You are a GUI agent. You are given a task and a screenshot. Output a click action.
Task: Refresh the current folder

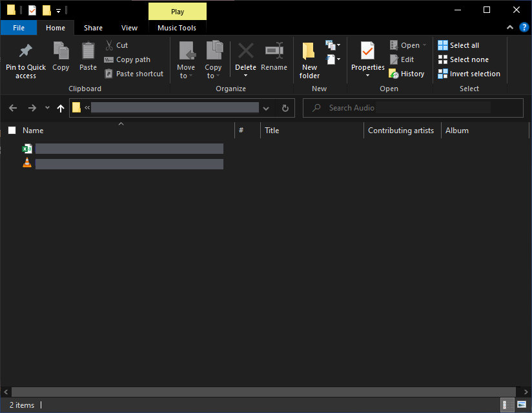[285, 108]
